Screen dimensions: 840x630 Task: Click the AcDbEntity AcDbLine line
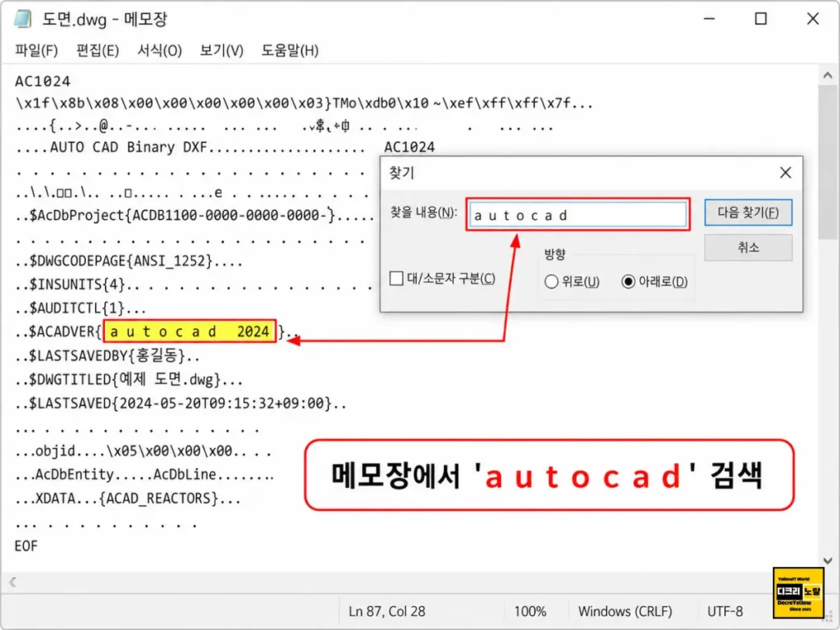pos(144,475)
